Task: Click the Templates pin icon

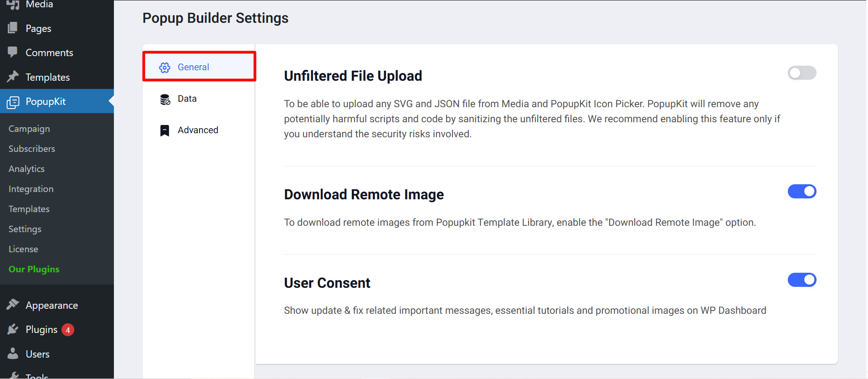Action: pyautogui.click(x=13, y=77)
